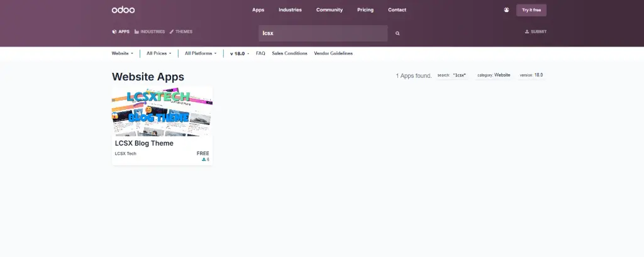Click the category Website filter tag
The height and width of the screenshot is (257, 644).
coord(494,75)
